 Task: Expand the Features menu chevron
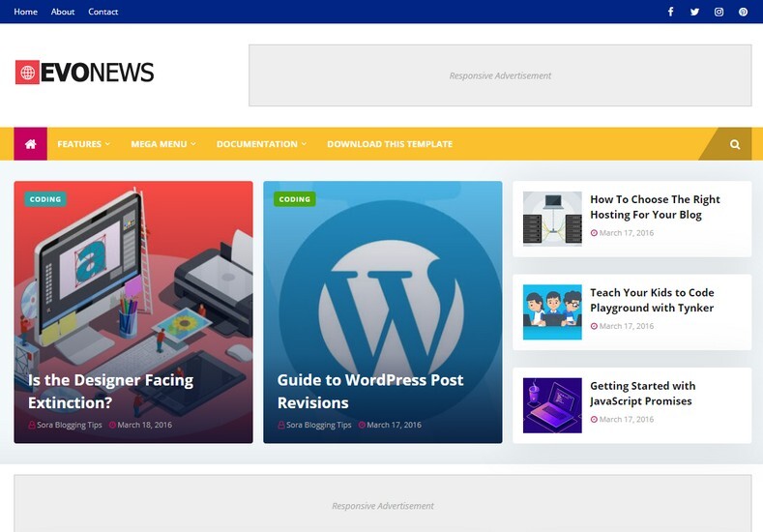[107, 144]
